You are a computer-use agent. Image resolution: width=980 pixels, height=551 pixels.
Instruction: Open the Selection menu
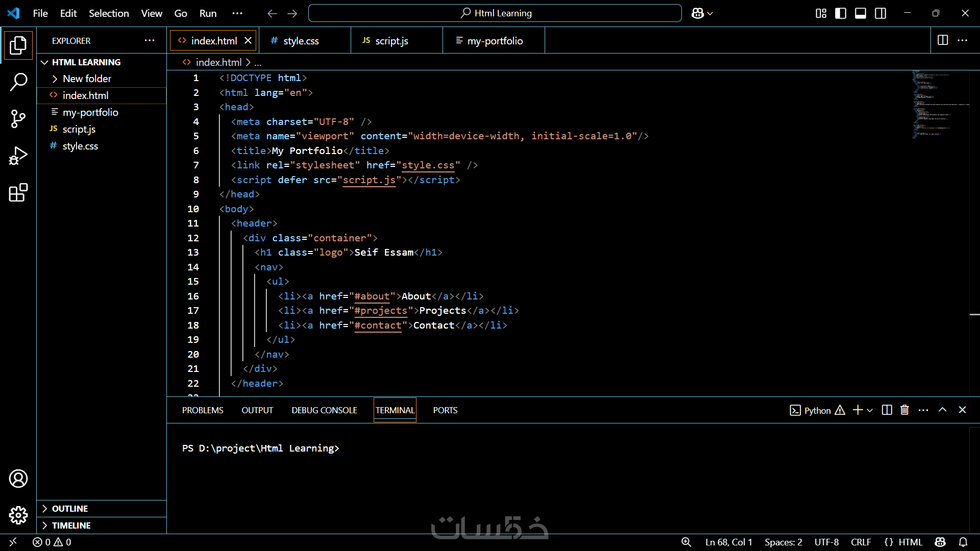pos(109,13)
